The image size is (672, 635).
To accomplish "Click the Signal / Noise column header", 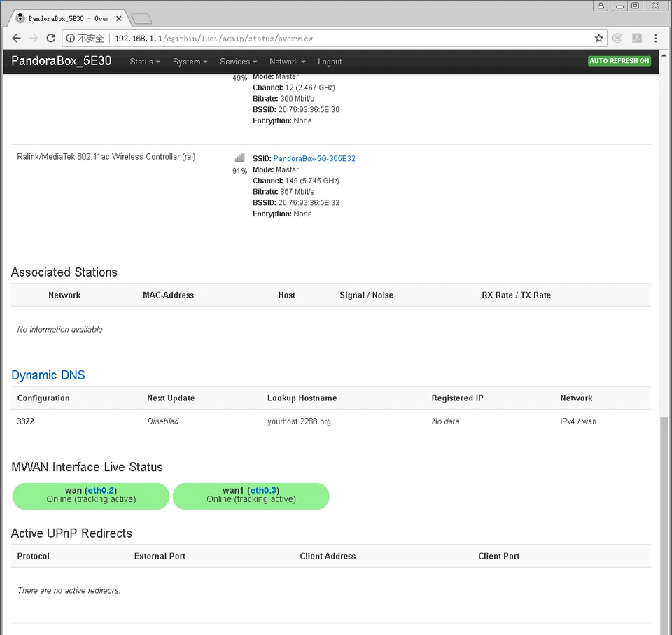I will pyautogui.click(x=366, y=295).
